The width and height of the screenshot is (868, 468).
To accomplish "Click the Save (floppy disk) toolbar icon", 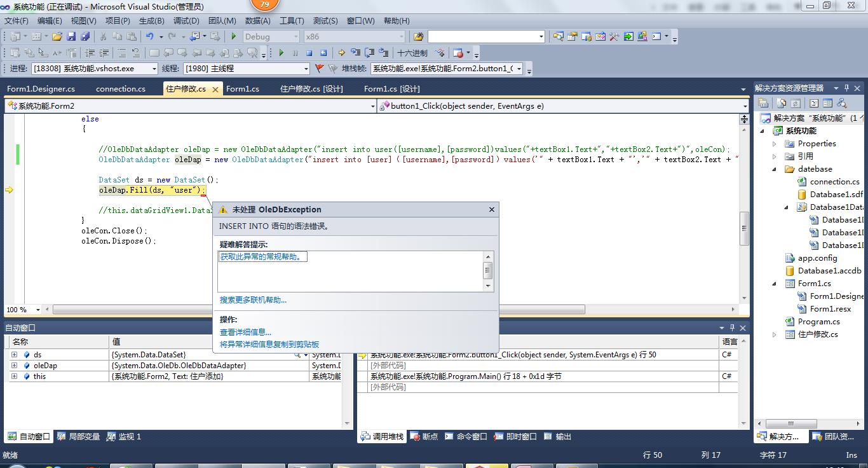I will (x=71, y=37).
